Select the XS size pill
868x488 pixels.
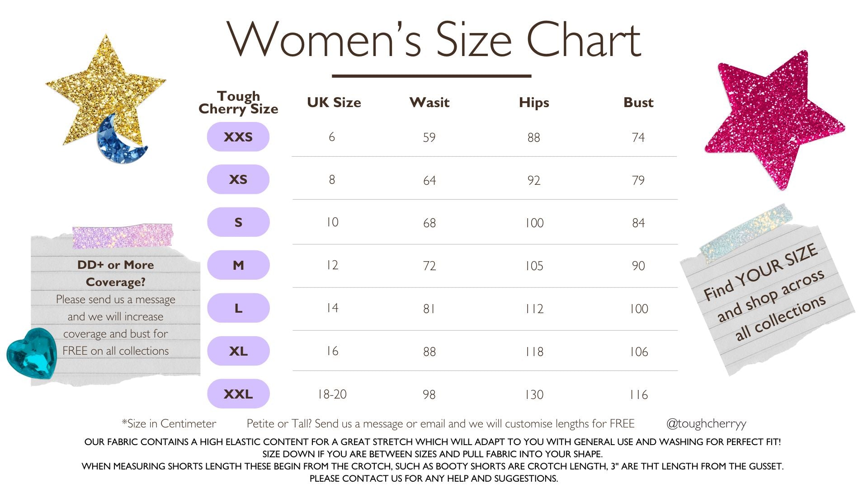pyautogui.click(x=238, y=179)
